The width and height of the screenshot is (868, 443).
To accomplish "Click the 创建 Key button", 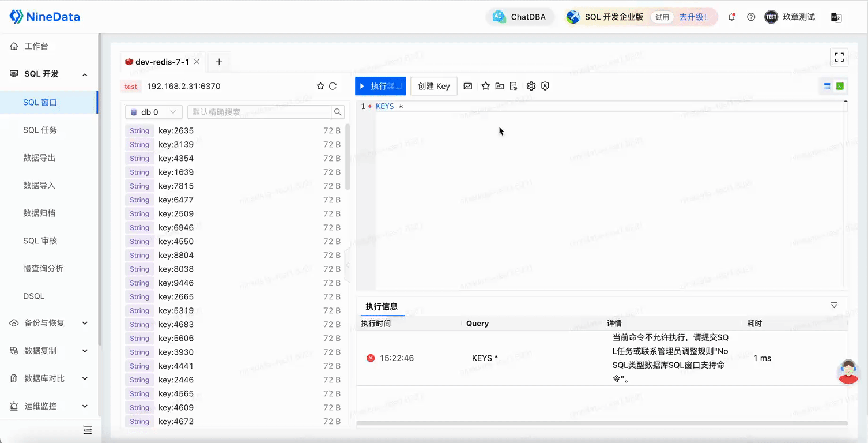I will 434,86.
